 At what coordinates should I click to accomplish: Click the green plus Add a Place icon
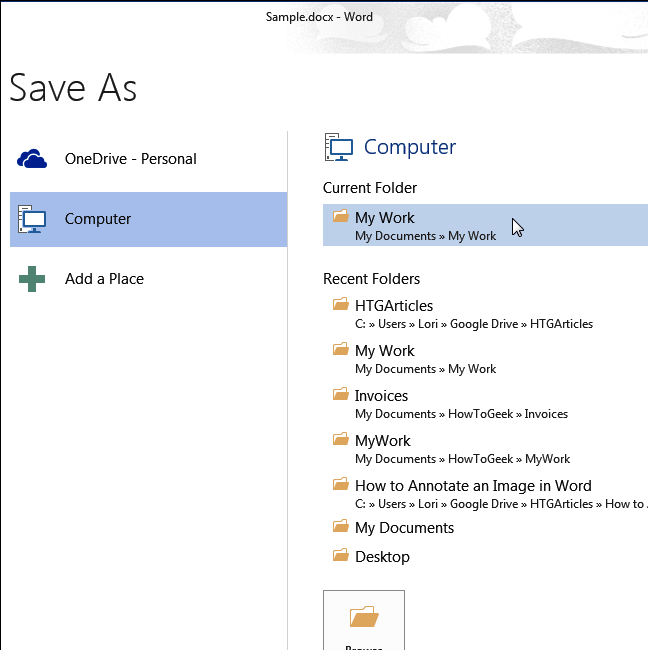[32, 279]
